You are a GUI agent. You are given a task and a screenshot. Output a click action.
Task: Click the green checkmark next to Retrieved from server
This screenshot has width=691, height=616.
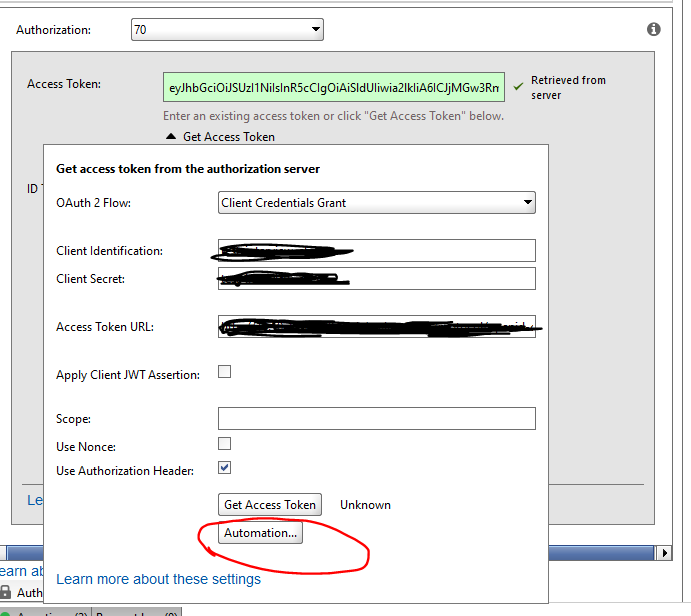click(518, 87)
